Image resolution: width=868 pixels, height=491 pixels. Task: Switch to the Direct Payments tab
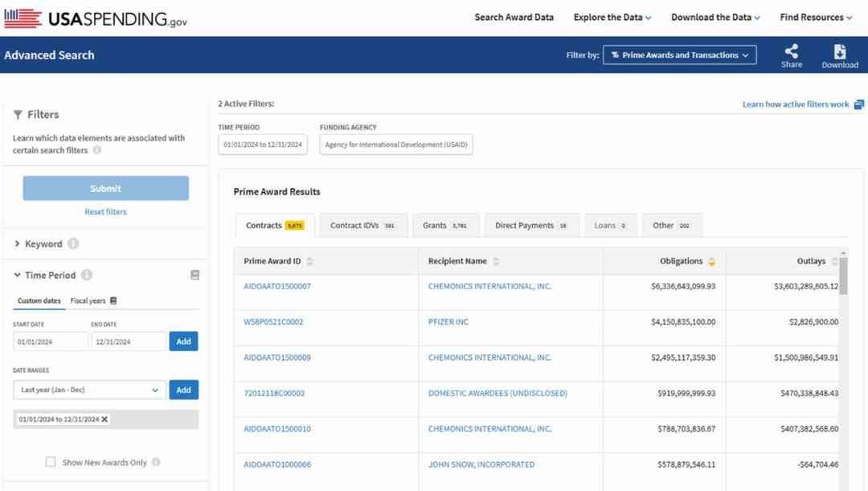tap(531, 225)
